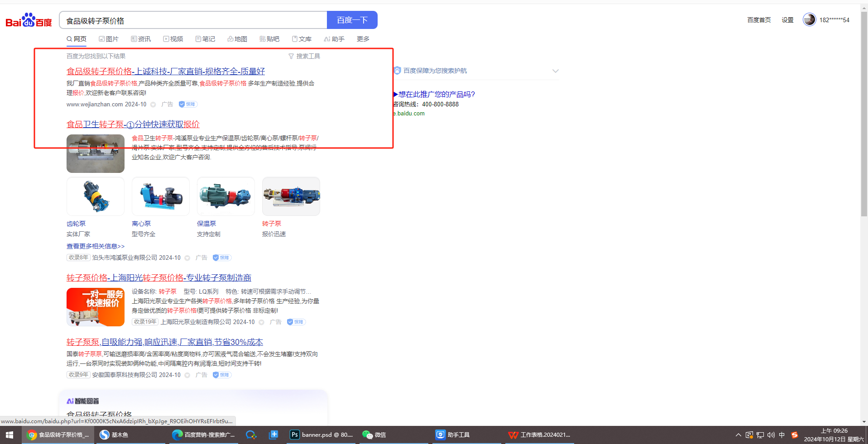This screenshot has width=868, height=444.
Task: Open the user avatar profile picture
Action: coord(809,19)
